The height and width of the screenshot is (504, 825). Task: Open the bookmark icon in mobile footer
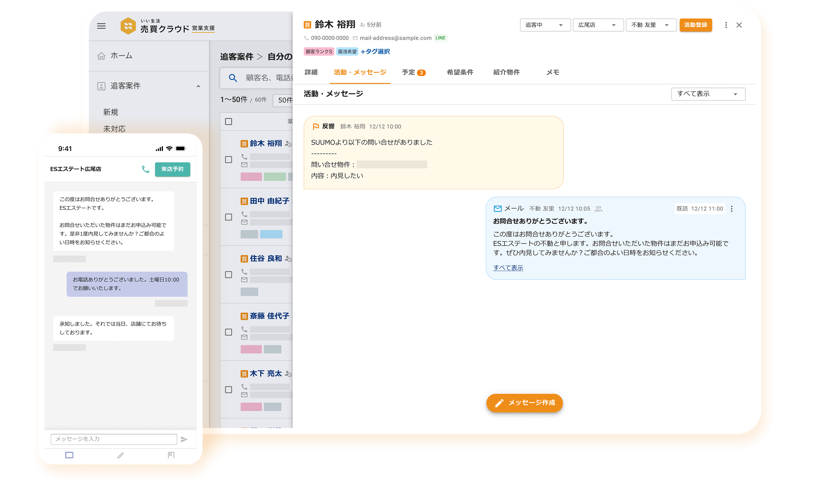(x=171, y=455)
